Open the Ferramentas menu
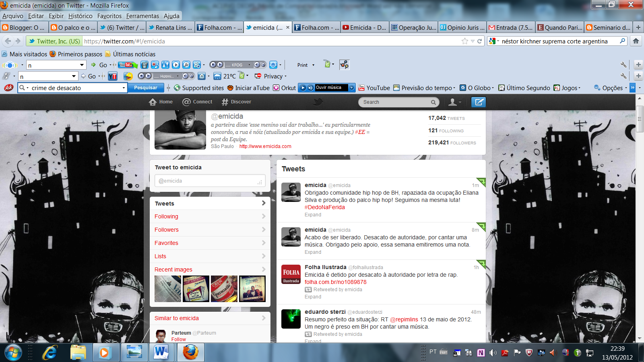 pyautogui.click(x=142, y=16)
